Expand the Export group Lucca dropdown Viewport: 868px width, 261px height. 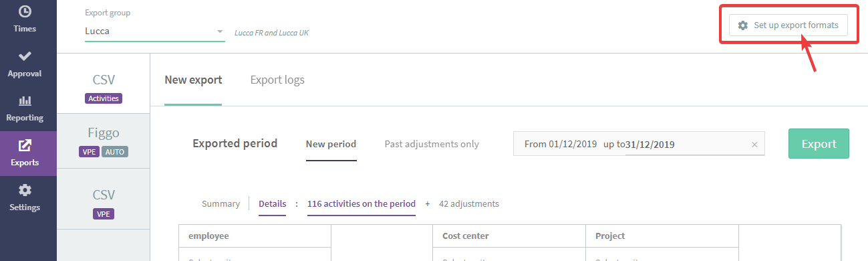pos(155,31)
